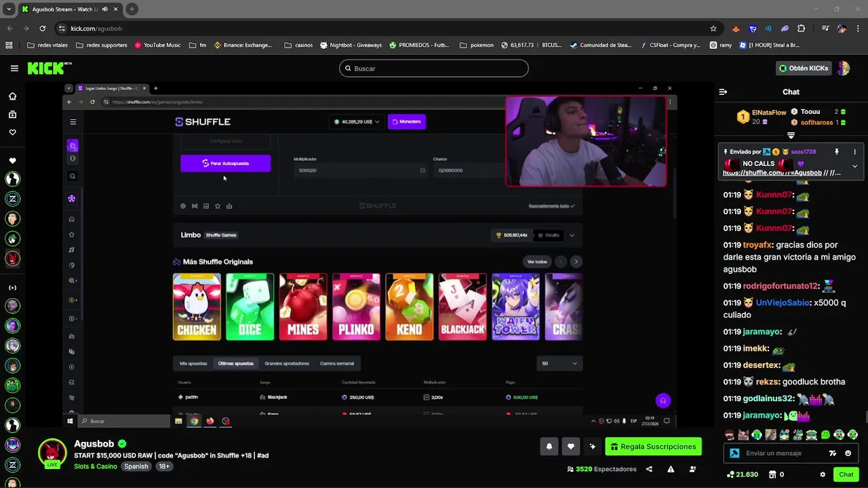The height and width of the screenshot is (488, 868).
Task: Click the Agusbob channel name
Action: point(94,444)
